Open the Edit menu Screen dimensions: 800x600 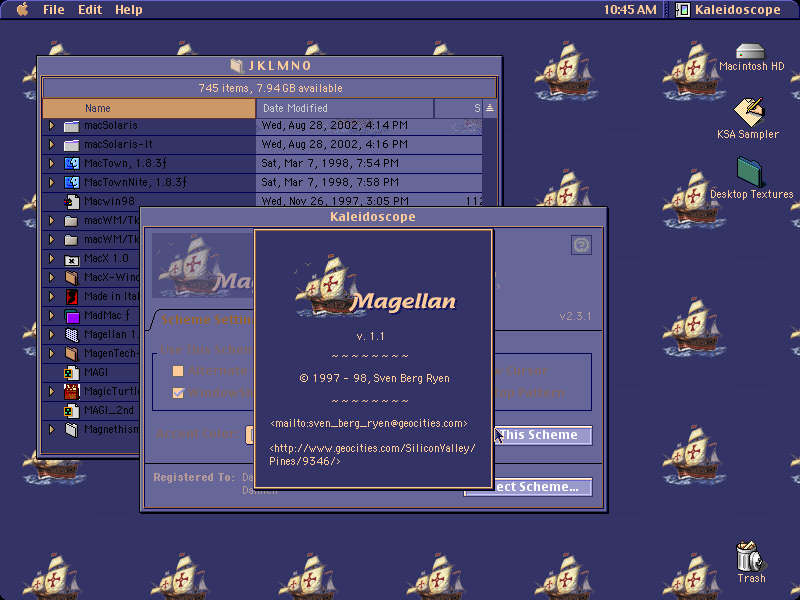click(x=90, y=10)
